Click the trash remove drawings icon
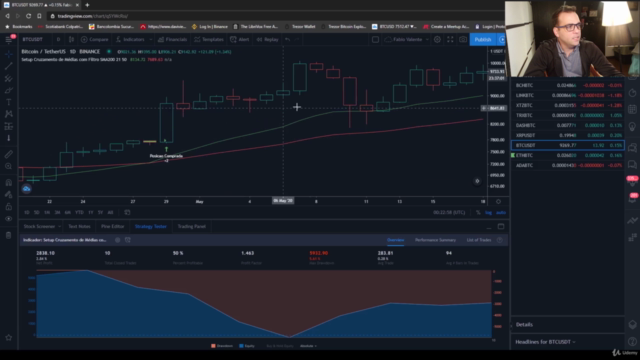The image size is (640, 360). (x=9, y=235)
